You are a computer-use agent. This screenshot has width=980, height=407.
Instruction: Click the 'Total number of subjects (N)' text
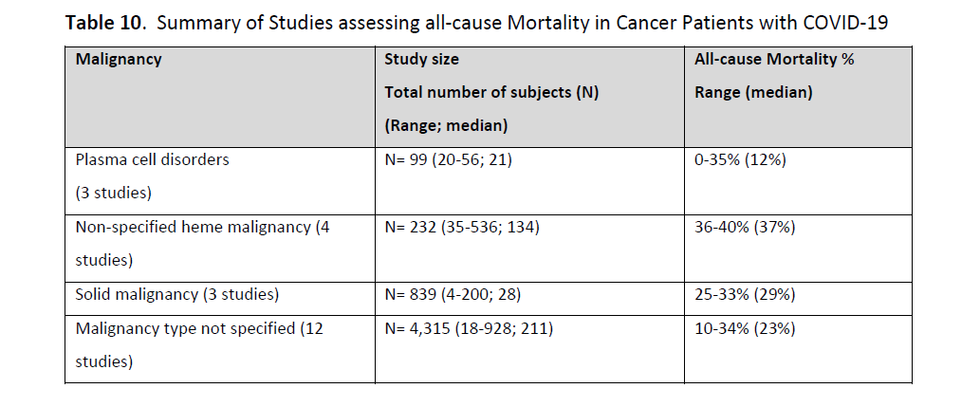coord(491,93)
